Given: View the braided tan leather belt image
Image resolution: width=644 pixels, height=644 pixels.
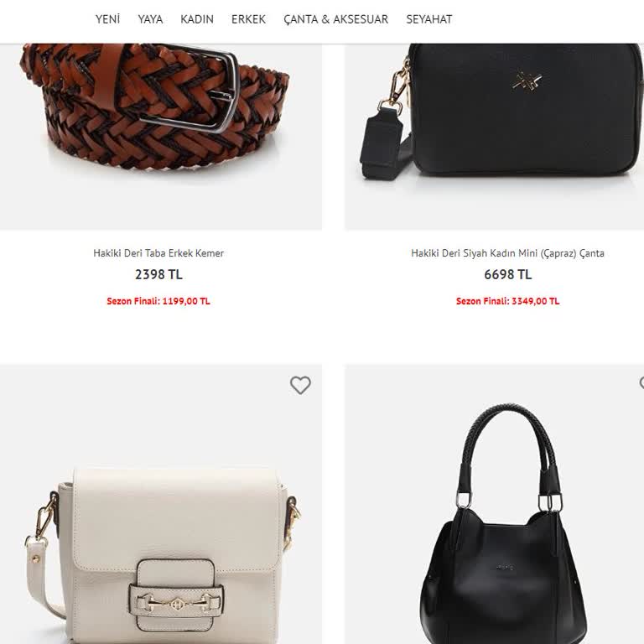Looking at the screenshot, I should click(161, 137).
